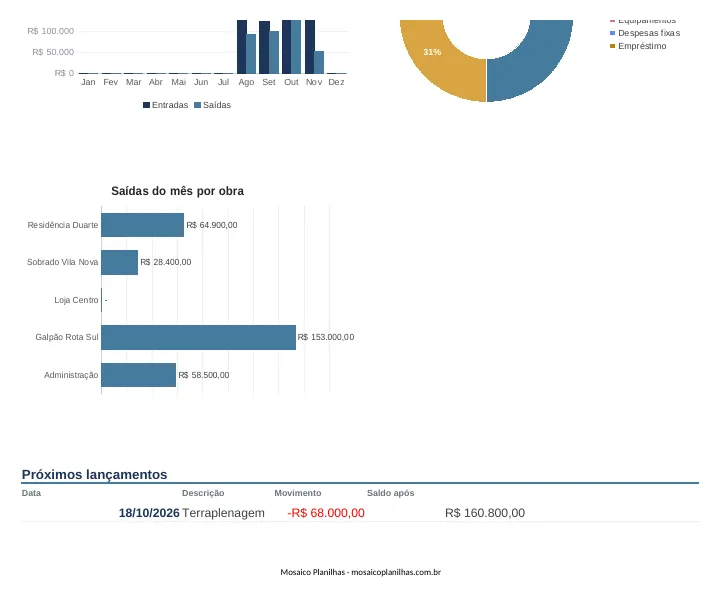Viewport: 719px width, 597px height.
Task: Click the R$ 153.000,00 value label
Action: point(326,337)
